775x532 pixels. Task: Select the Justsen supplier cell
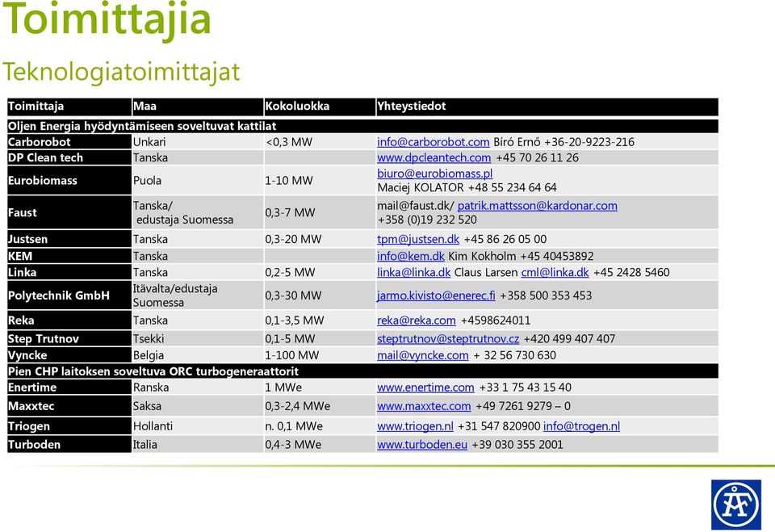coord(69,239)
